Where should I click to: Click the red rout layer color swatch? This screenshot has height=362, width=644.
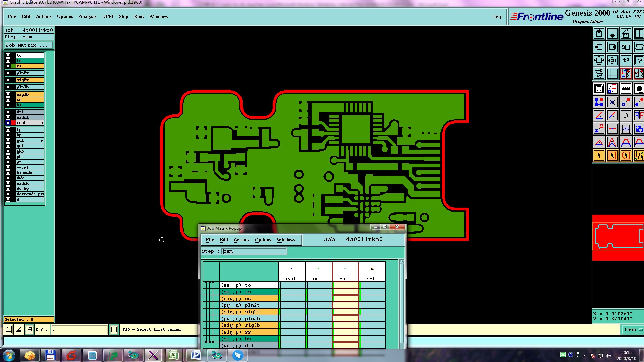13,123
